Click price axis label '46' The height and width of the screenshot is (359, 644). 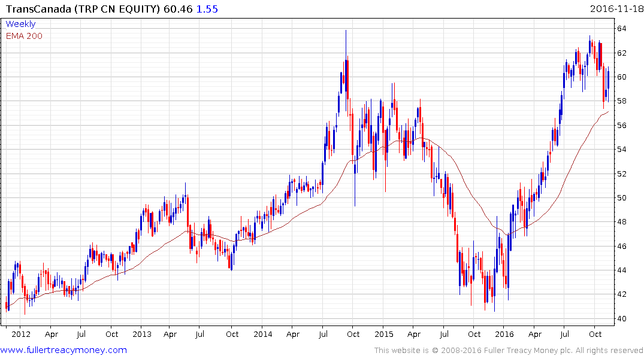point(621,246)
